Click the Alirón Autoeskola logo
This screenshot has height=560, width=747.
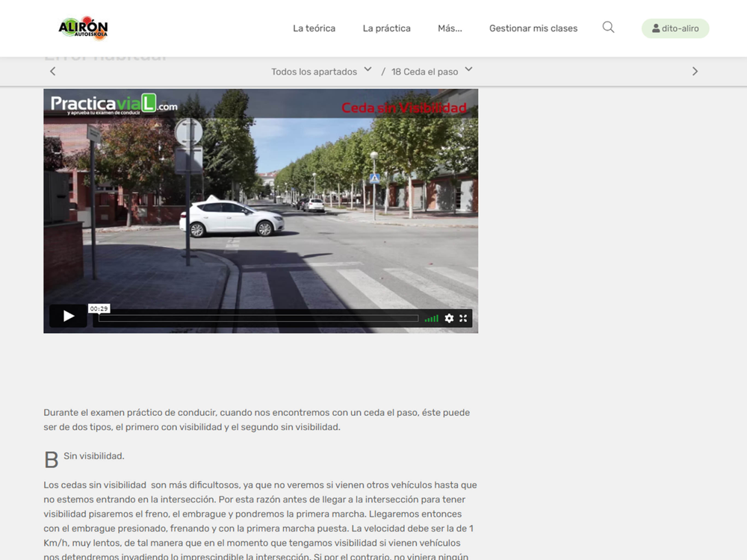[83, 28]
